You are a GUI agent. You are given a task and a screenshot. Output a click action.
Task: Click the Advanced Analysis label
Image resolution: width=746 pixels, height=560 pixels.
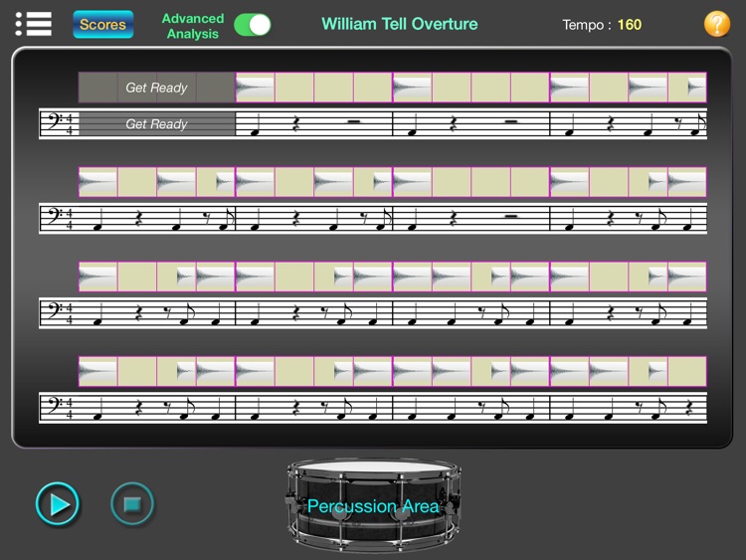click(193, 26)
